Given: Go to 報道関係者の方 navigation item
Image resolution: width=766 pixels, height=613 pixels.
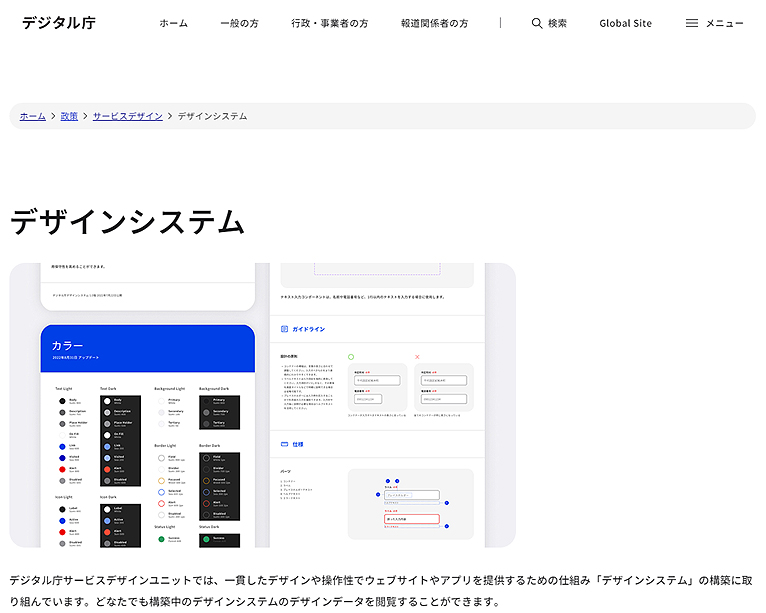Looking at the screenshot, I should (434, 23).
